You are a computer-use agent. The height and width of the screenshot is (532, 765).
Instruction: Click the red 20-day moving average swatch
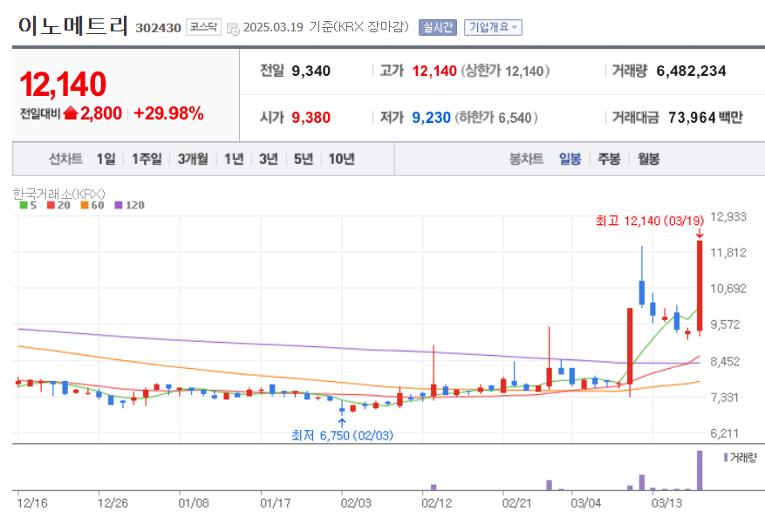[x=51, y=205]
